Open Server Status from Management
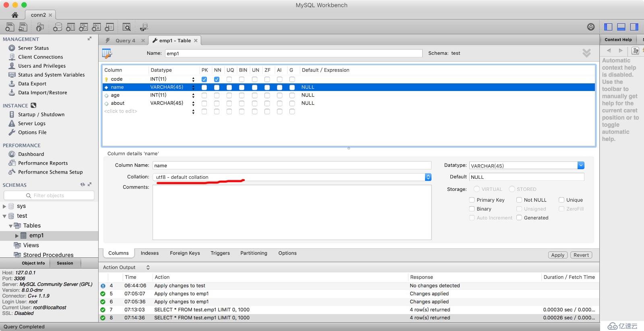 click(x=33, y=48)
